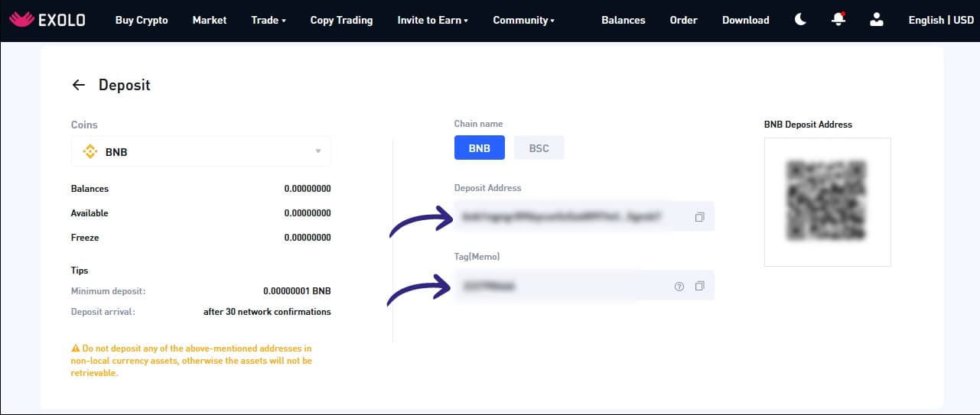Open Copy Trading page
980x415 pixels.
[x=341, y=20]
